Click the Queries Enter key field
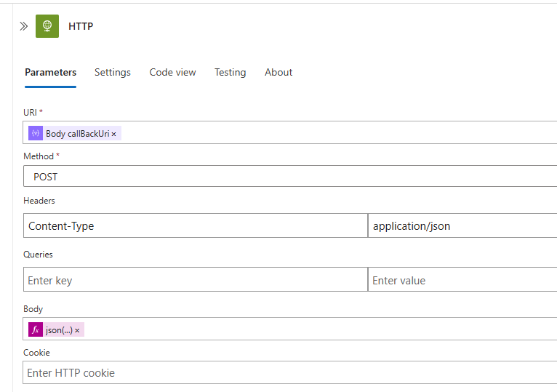 (195, 280)
